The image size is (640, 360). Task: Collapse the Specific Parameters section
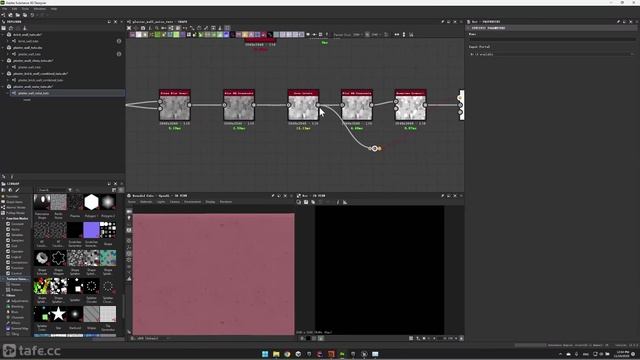(469, 28)
